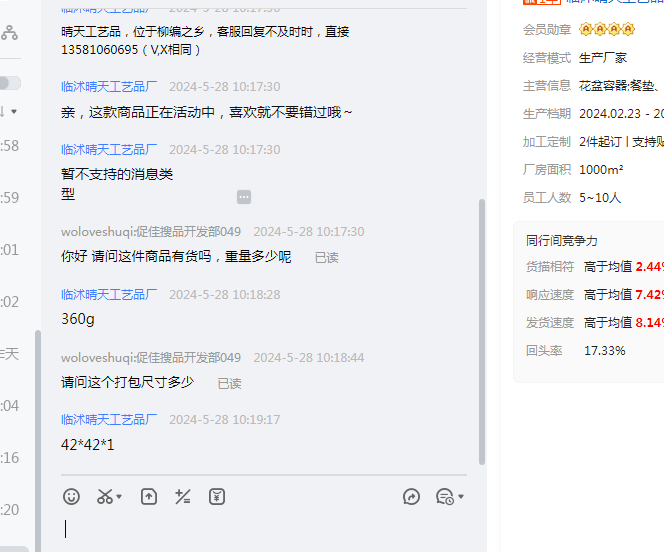Expand the screenshot tool dropdown arrow
The image size is (664, 552).
(119, 497)
